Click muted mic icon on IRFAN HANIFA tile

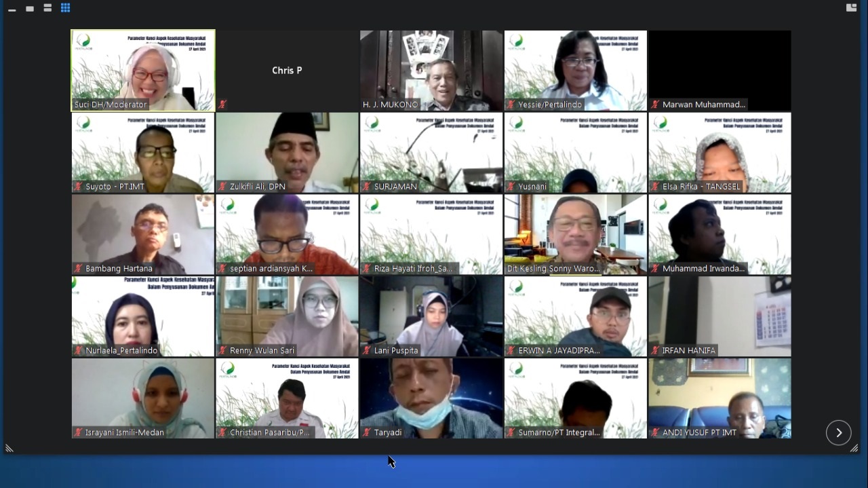655,351
